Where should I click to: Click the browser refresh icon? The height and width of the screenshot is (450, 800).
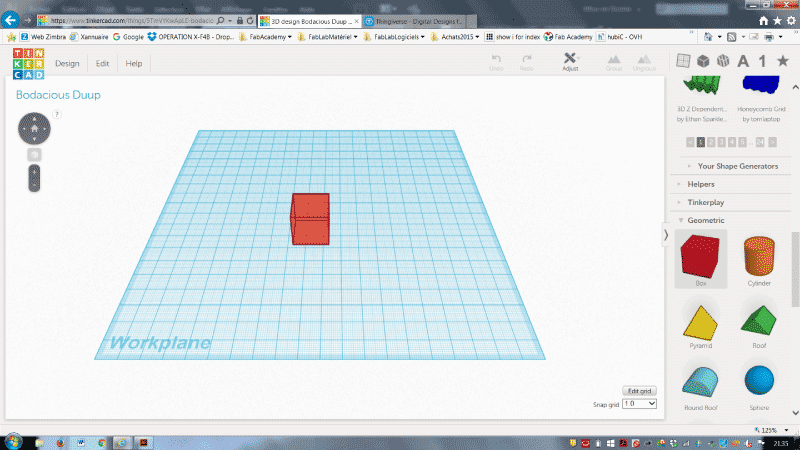pyautogui.click(x=250, y=21)
